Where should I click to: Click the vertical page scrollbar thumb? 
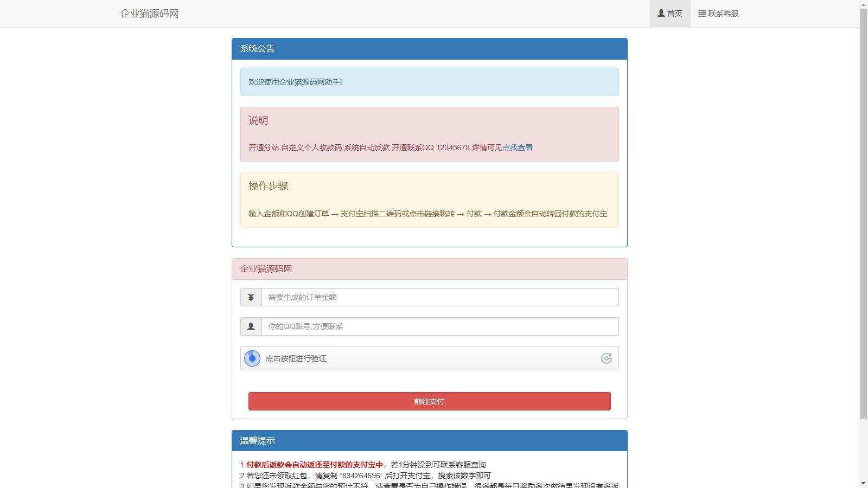pyautogui.click(x=863, y=214)
